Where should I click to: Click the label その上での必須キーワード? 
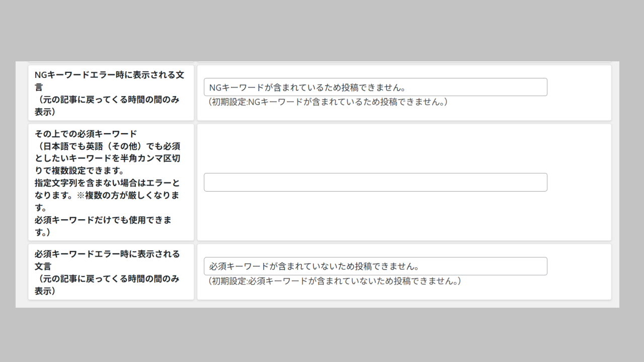[x=86, y=134]
